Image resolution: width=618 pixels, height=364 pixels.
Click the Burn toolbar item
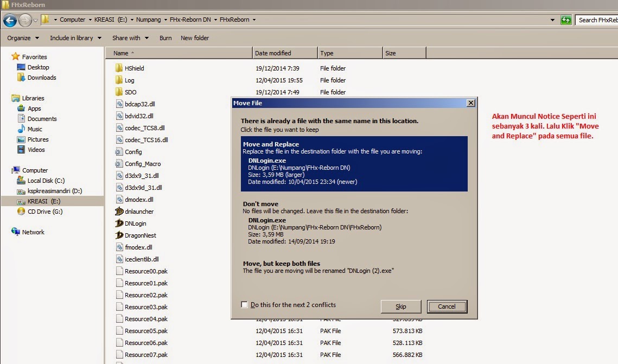coord(165,38)
